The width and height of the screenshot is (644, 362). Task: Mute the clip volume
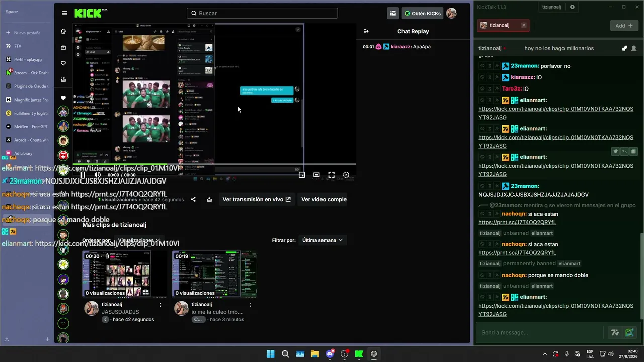(98, 175)
